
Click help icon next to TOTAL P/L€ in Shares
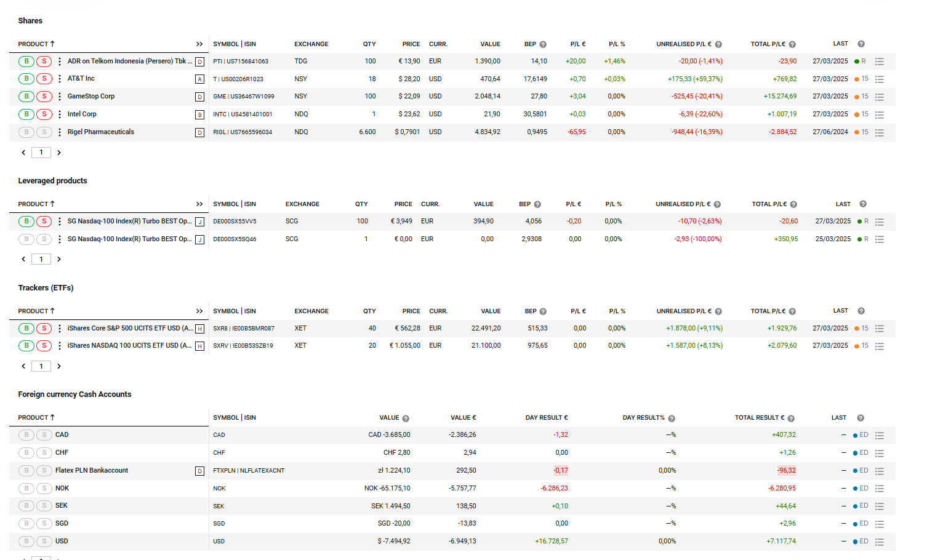coord(792,44)
